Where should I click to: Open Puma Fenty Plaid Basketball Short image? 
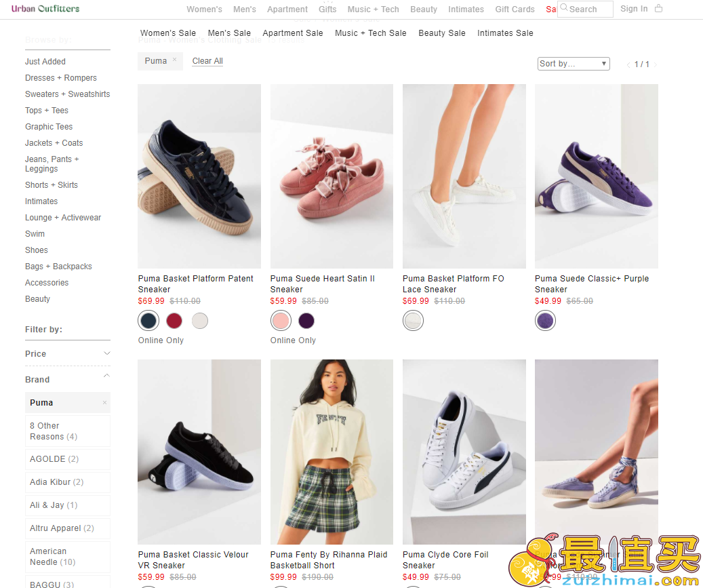point(332,452)
